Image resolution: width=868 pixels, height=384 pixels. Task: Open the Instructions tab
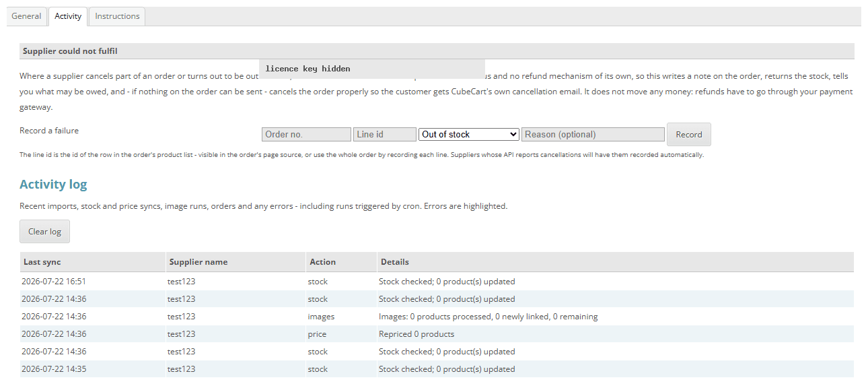pos(117,16)
